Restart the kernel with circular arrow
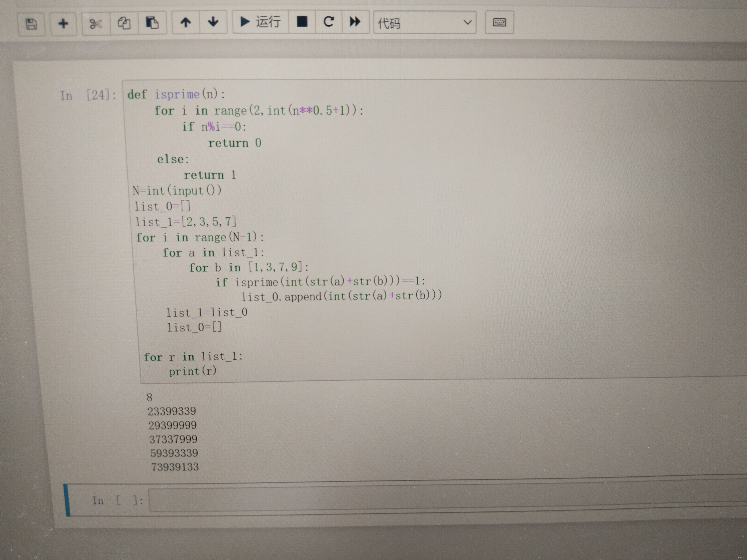This screenshot has width=747, height=560. [329, 22]
